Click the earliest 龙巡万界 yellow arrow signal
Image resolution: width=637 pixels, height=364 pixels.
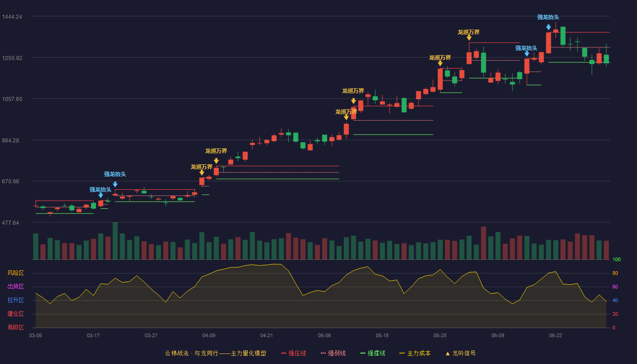click(x=202, y=172)
